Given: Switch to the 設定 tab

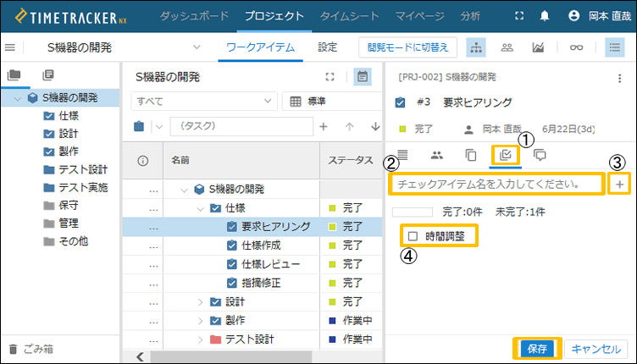Looking at the screenshot, I should pos(328,47).
